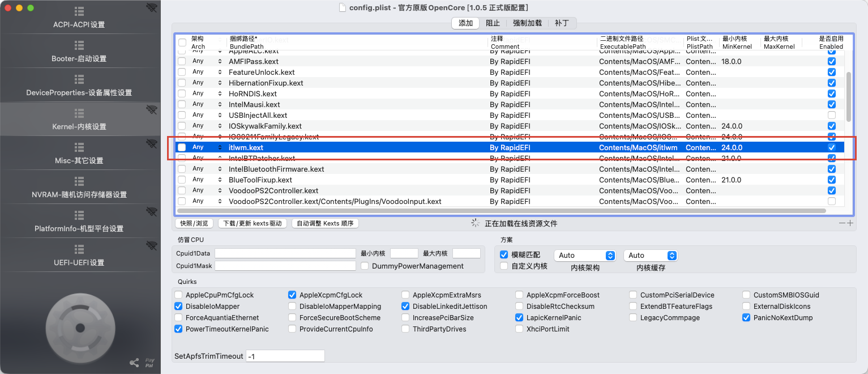Screen dimensions: 868x374
Task: Click the PayPal donate icon
Action: point(149,363)
